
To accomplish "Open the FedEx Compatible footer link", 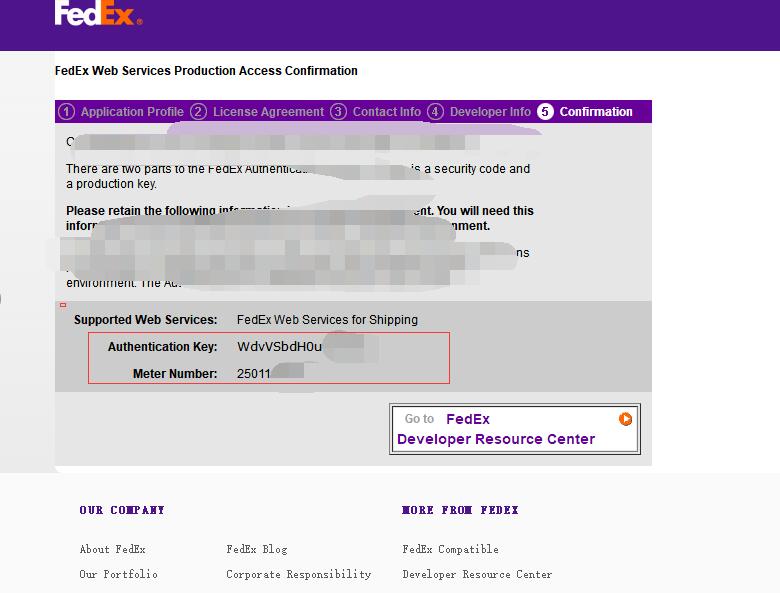I will [451, 549].
